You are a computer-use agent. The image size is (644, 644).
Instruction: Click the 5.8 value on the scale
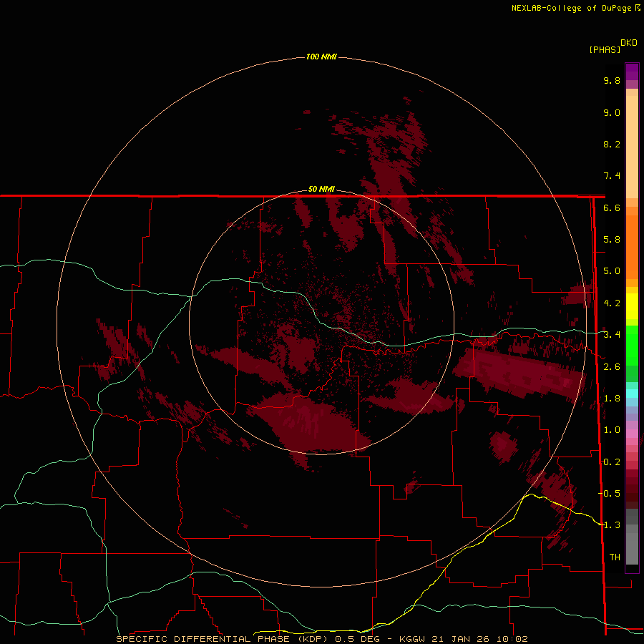(x=612, y=240)
